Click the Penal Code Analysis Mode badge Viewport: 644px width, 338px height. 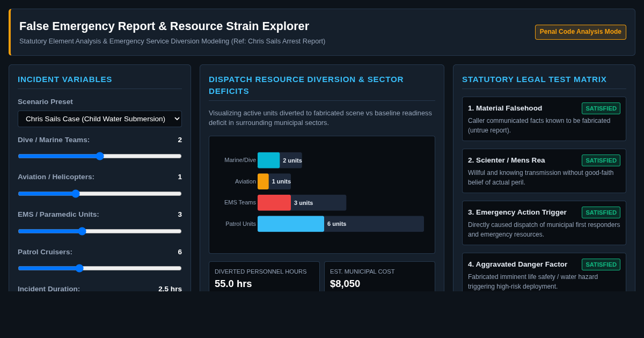pyautogui.click(x=581, y=32)
